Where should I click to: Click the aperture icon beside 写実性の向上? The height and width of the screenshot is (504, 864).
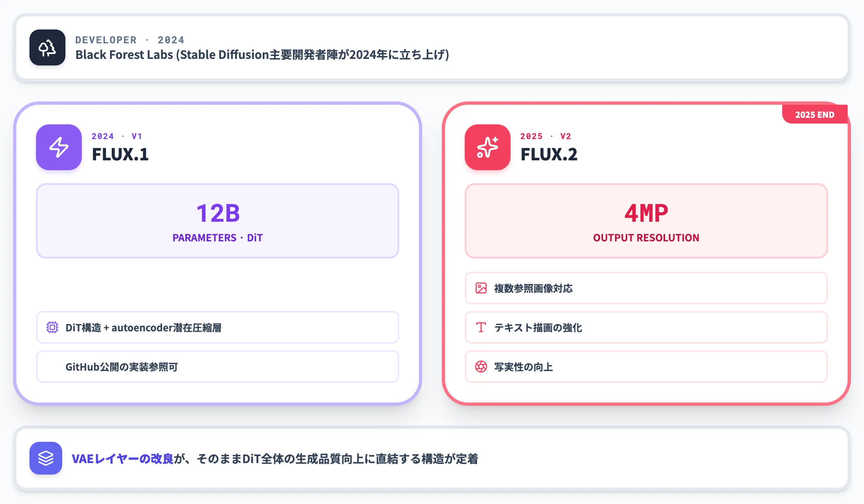coord(481,367)
